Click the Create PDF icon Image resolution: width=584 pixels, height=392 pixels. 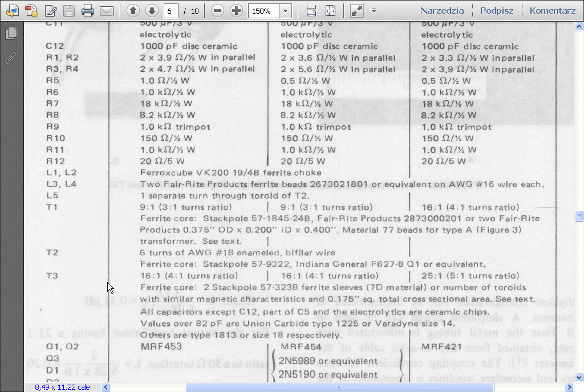[x=31, y=10]
